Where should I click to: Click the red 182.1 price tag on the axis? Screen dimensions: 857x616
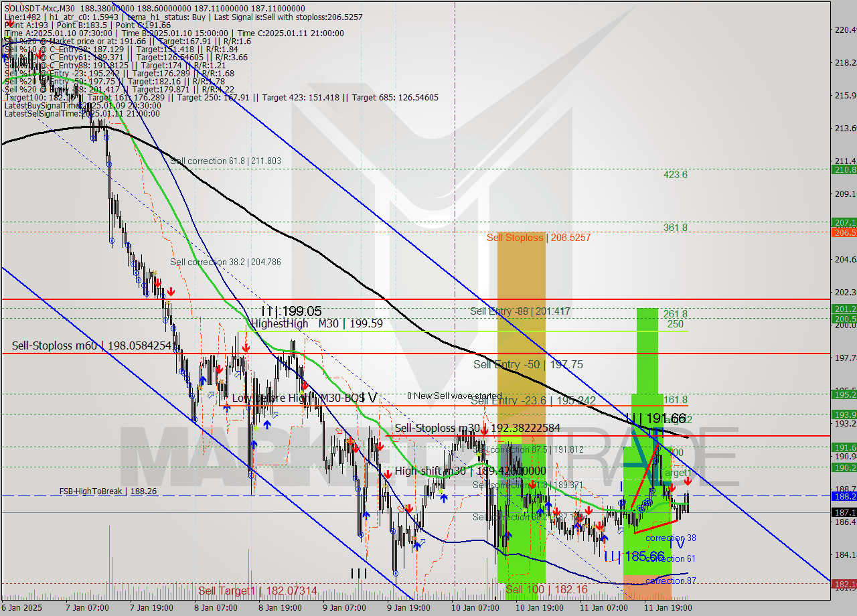coord(844,584)
